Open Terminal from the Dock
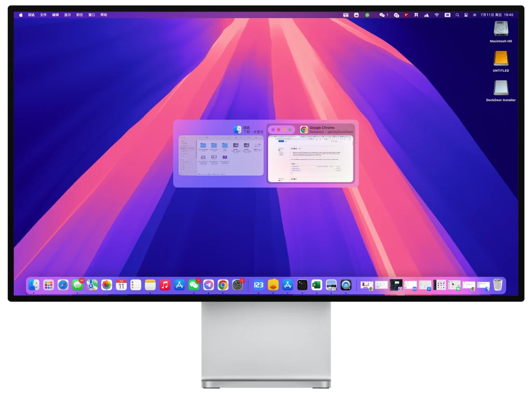 point(301,285)
